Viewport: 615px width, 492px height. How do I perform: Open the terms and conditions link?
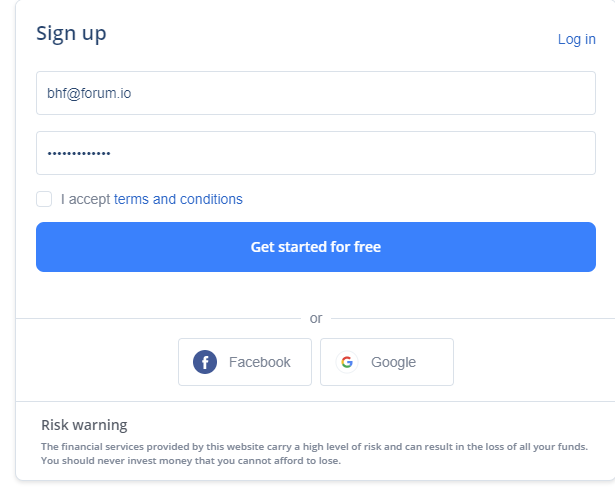tap(178, 199)
